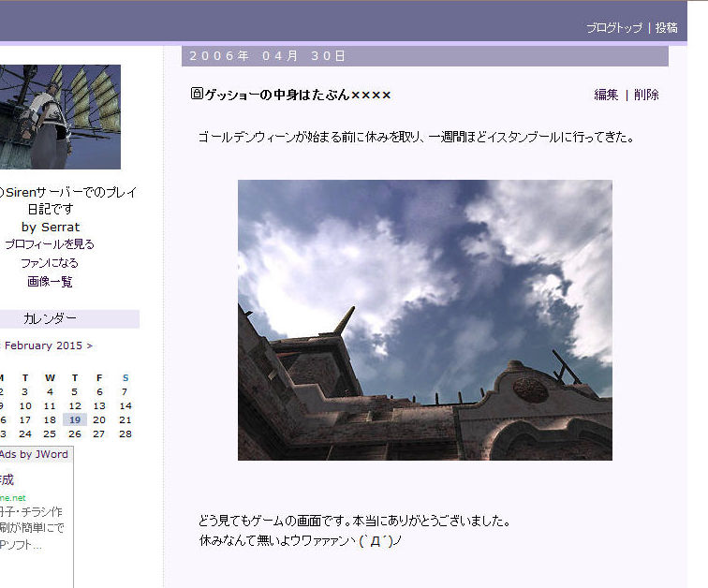
Task: Select calendar date 21
Action: (x=125, y=420)
